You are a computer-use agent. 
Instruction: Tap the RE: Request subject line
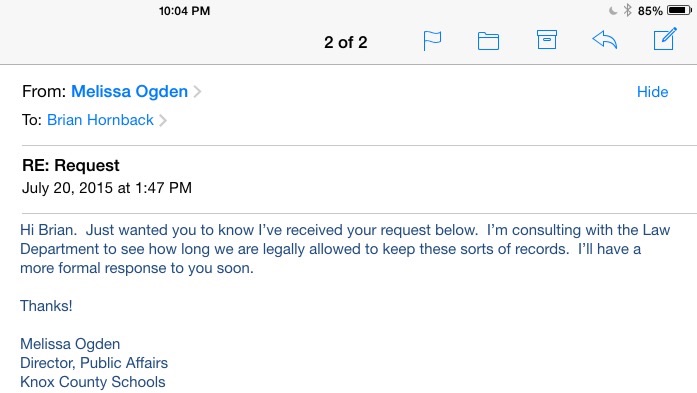71,165
